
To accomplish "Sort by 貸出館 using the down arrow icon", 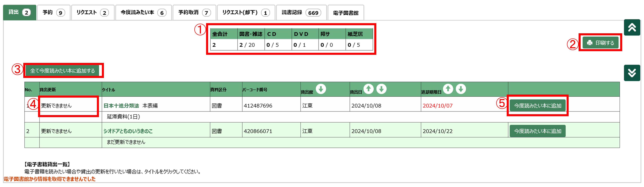I will (x=321, y=89).
